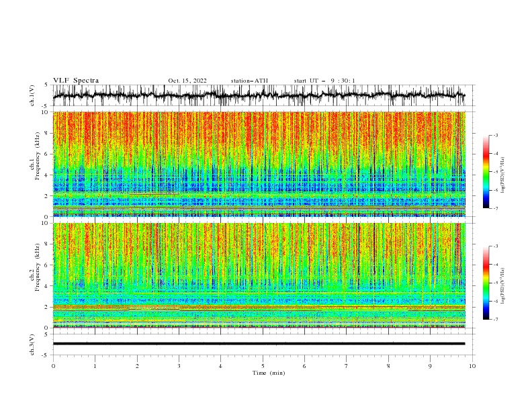
Task: Click time axis tick label "0"
Action: 53,366
